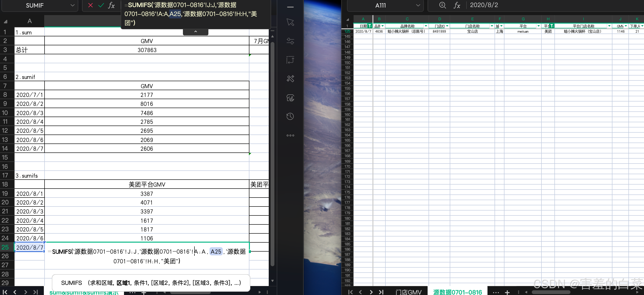Confirm the formula with the checkmark icon
644x295 pixels.
point(101,5)
